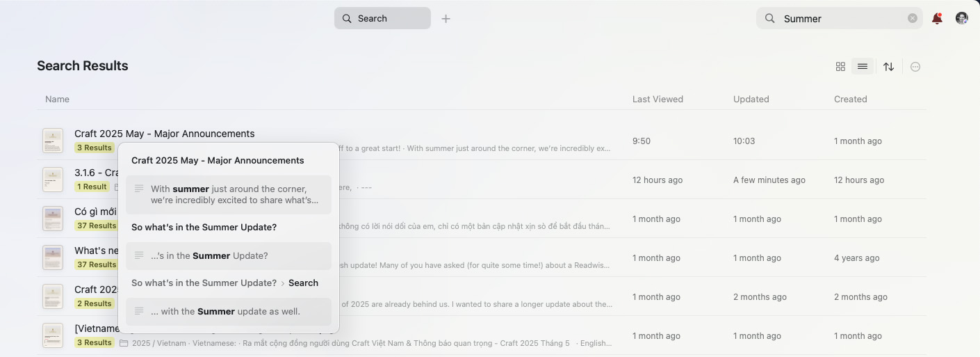Click popup title Craft 2025 May - Major Announcements
Image resolution: width=980 pixels, height=357 pixels.
(218, 161)
